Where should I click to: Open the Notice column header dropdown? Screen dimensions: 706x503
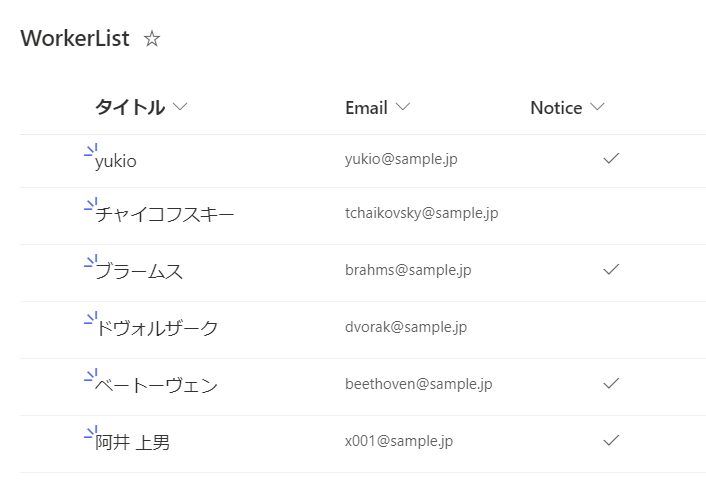point(597,107)
